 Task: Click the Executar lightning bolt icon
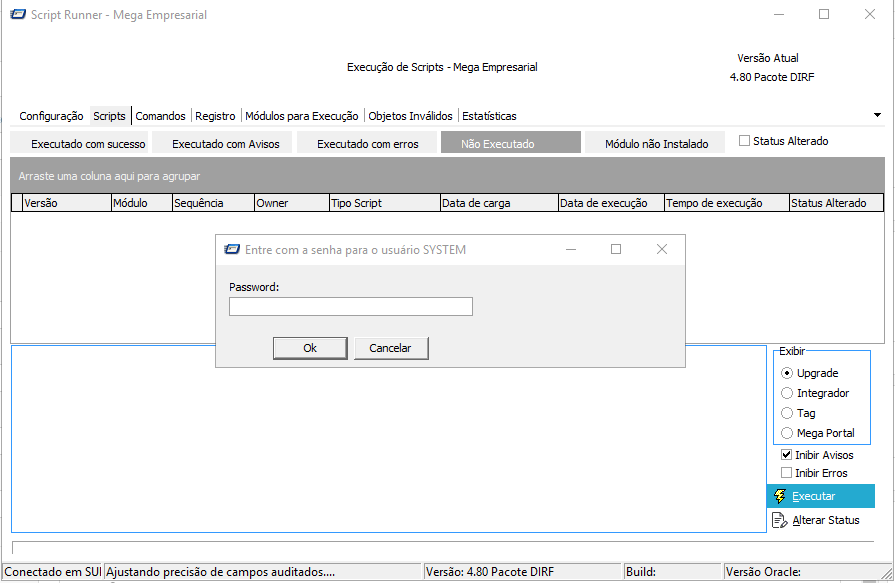(780, 496)
